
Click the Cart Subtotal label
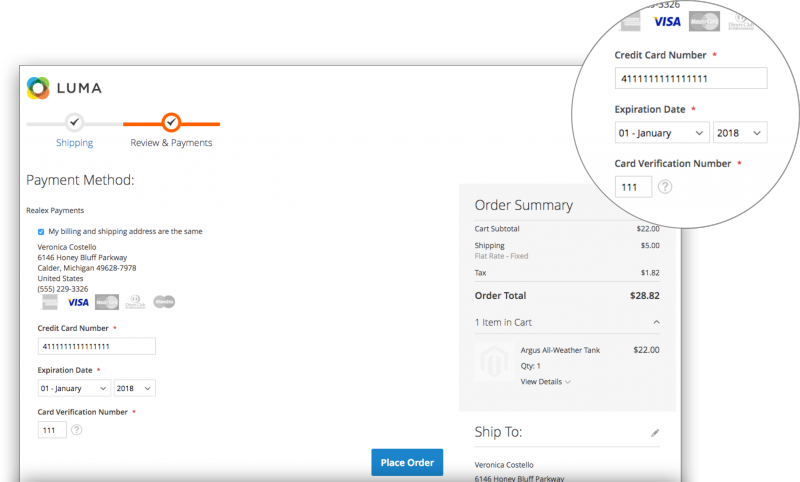tap(497, 229)
